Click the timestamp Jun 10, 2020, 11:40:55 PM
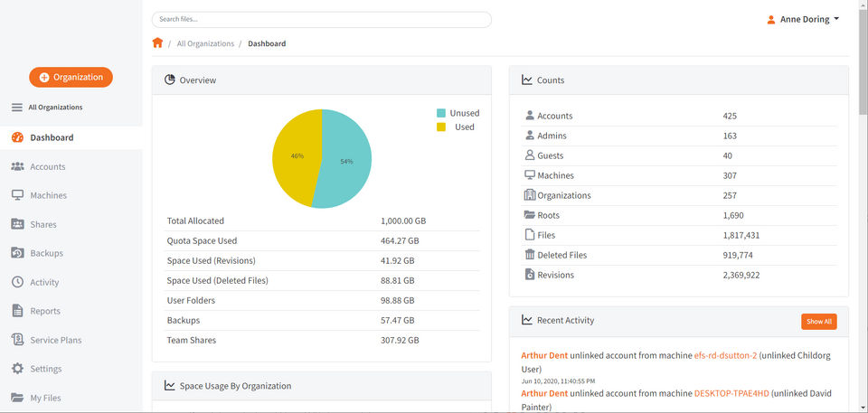This screenshot has height=413, width=868. click(558, 380)
